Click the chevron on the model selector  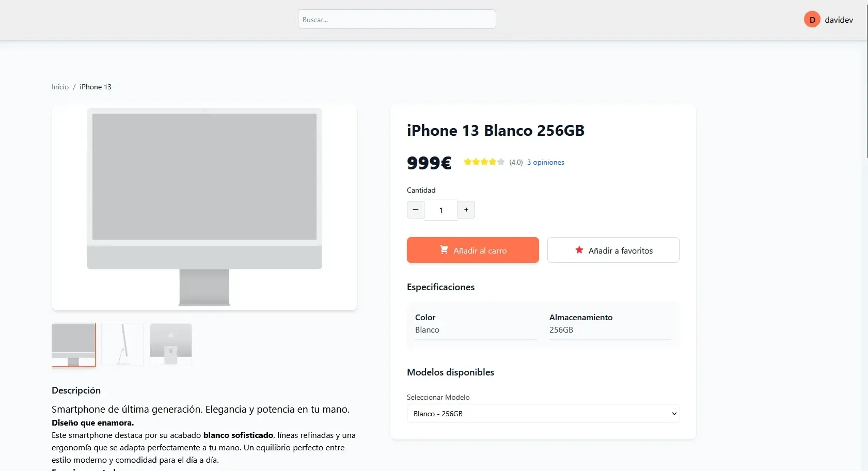point(673,413)
